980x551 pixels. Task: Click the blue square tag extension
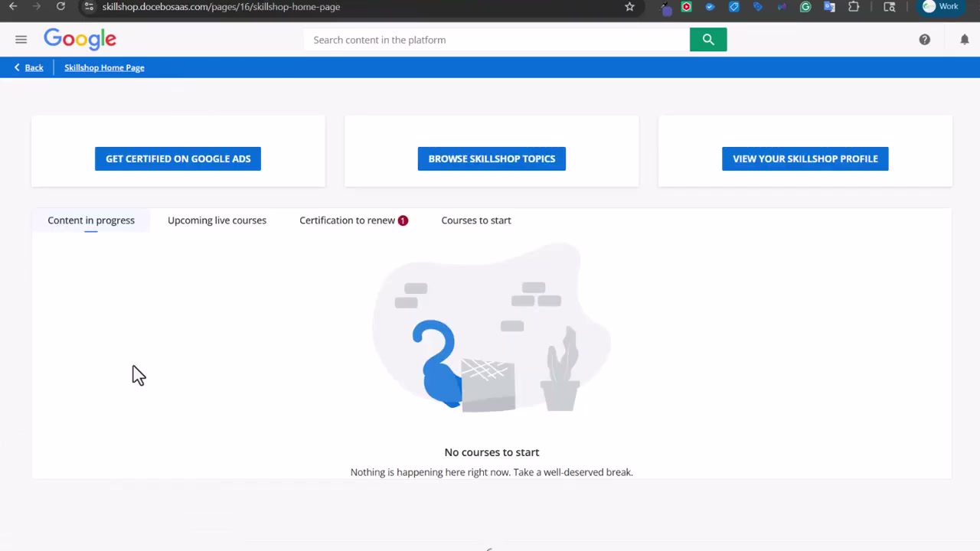[733, 7]
